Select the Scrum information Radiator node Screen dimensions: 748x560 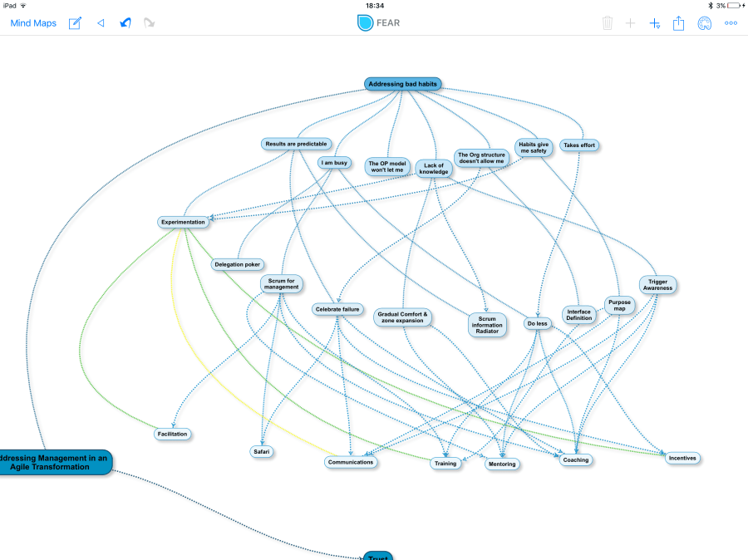click(x=486, y=325)
